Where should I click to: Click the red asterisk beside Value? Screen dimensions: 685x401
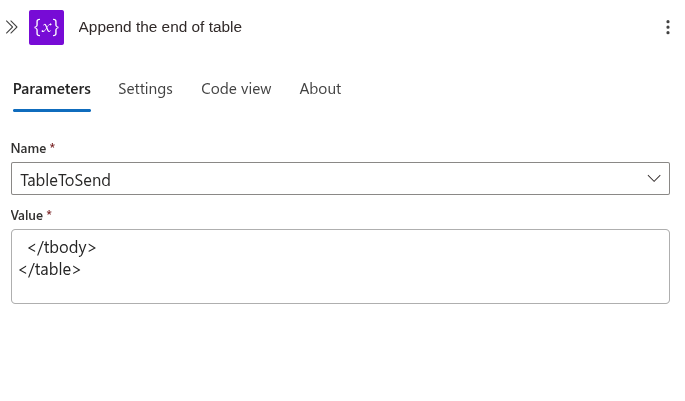point(49,213)
